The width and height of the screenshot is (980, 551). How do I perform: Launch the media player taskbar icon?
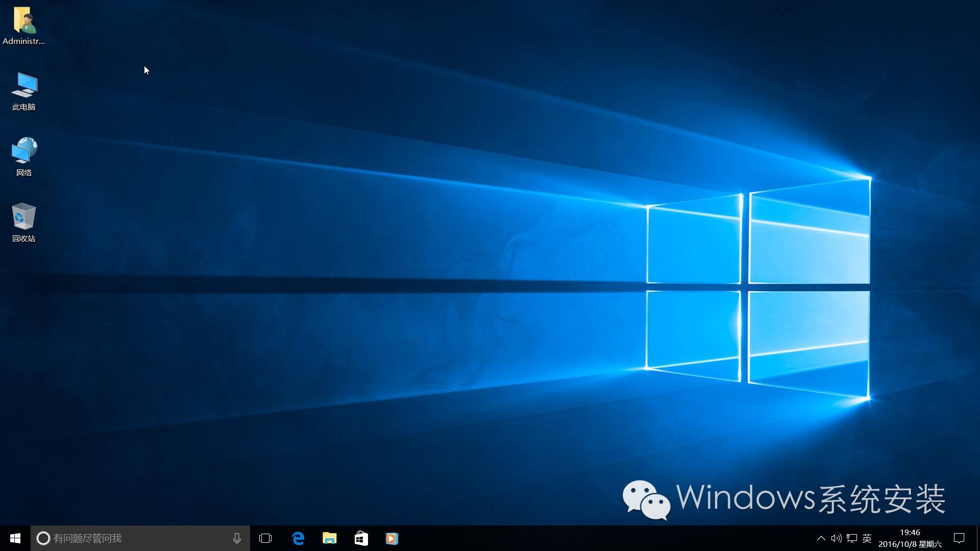(392, 538)
